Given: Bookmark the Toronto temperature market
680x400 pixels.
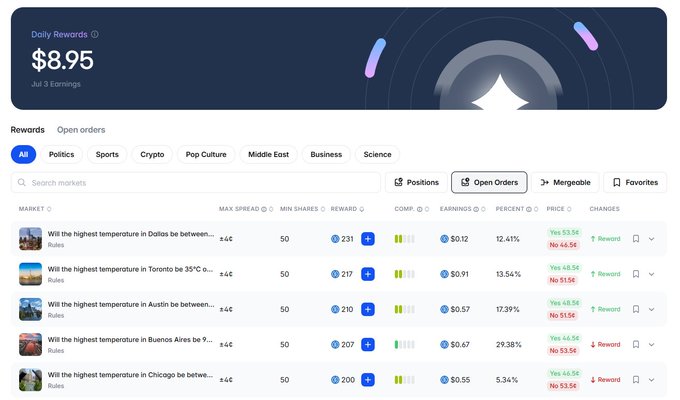Looking at the screenshot, I should [636, 274].
